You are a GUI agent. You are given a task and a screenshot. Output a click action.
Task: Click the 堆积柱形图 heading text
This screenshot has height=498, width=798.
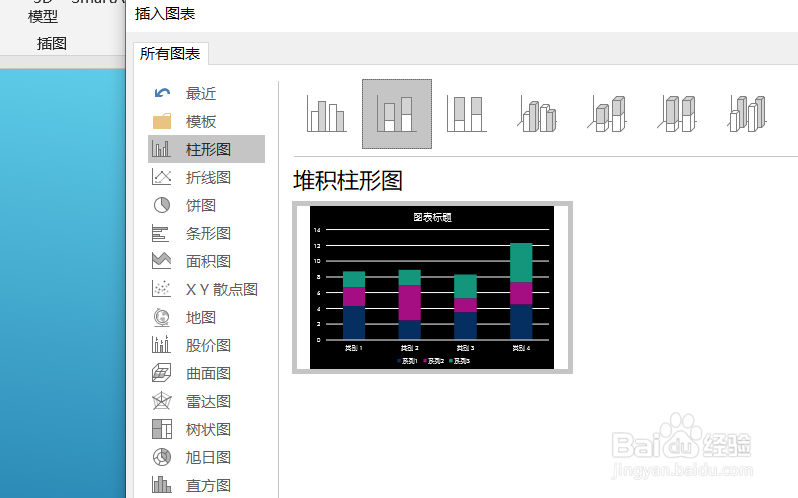348,181
